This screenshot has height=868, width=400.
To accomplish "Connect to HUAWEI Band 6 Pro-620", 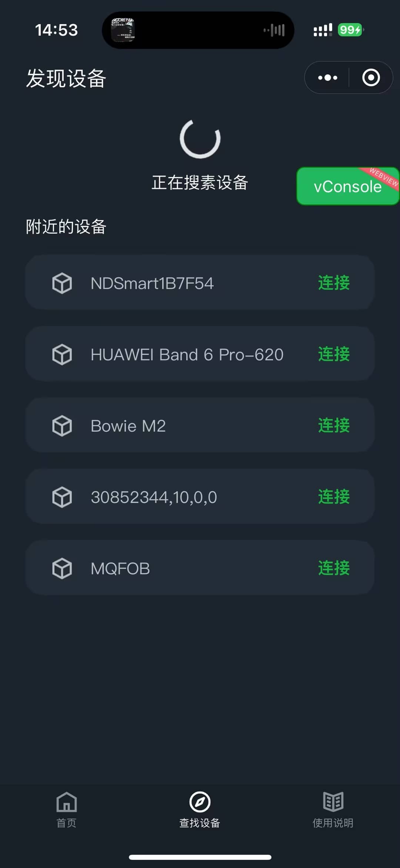I will point(334,354).
